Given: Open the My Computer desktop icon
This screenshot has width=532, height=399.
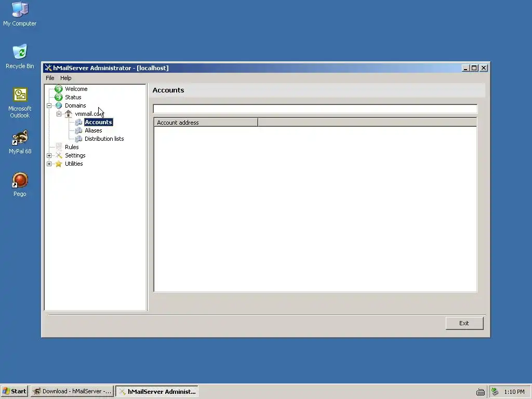Looking at the screenshot, I should 20,14.
